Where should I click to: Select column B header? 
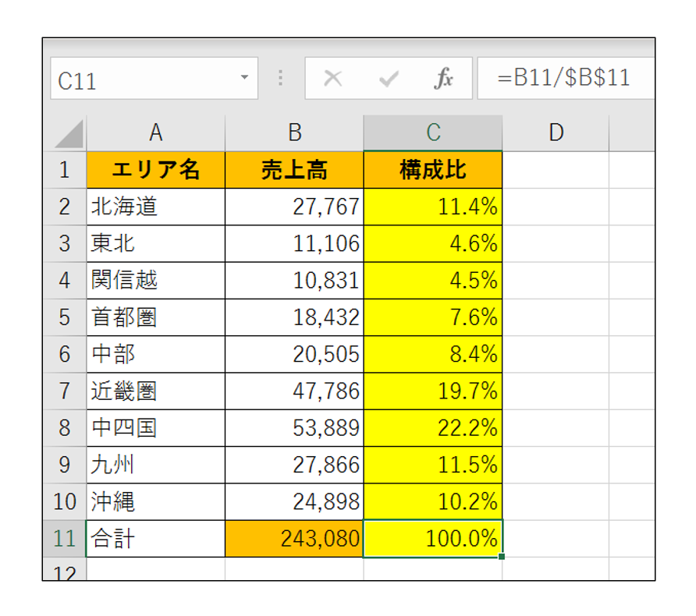click(x=294, y=133)
